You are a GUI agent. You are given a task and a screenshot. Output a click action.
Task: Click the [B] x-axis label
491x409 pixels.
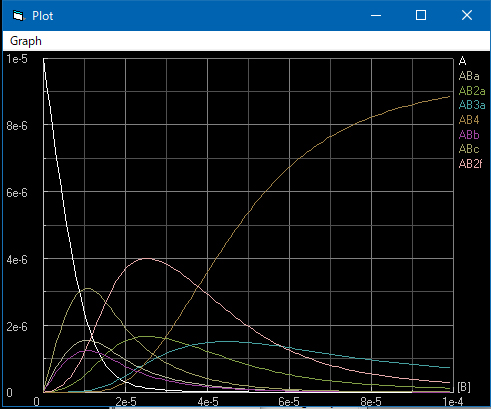[x=464, y=387]
